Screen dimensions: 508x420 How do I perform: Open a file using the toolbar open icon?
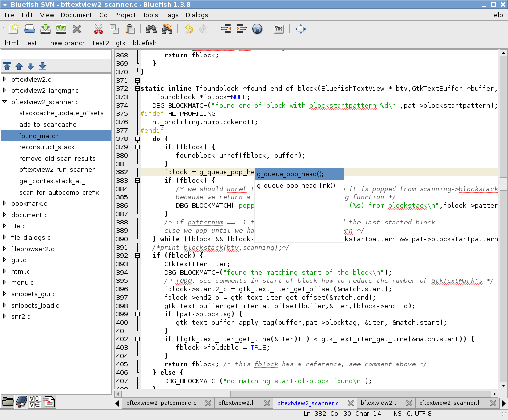(x=29, y=29)
